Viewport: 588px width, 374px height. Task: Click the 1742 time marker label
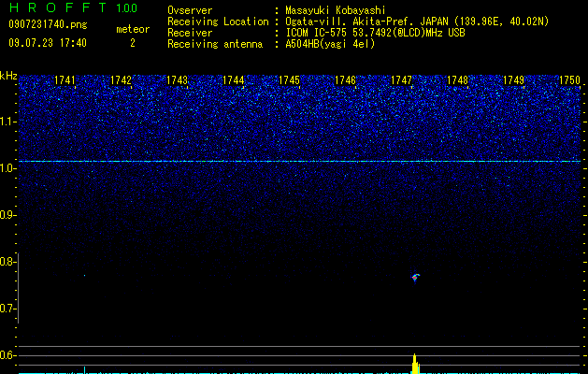pos(122,80)
